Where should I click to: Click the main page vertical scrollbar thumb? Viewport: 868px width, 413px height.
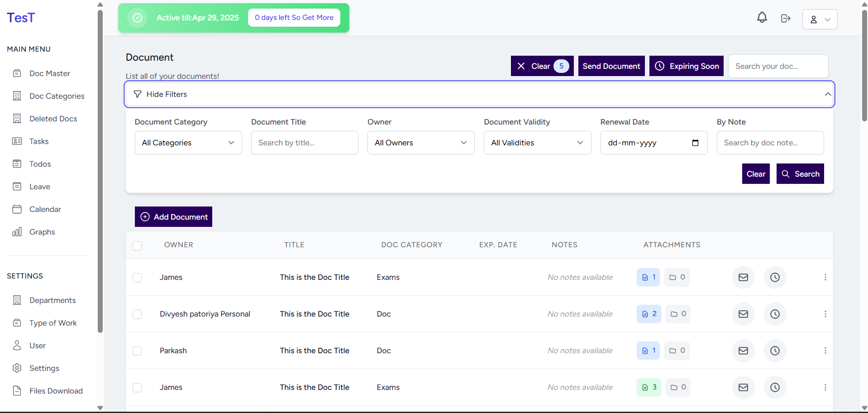point(864,65)
